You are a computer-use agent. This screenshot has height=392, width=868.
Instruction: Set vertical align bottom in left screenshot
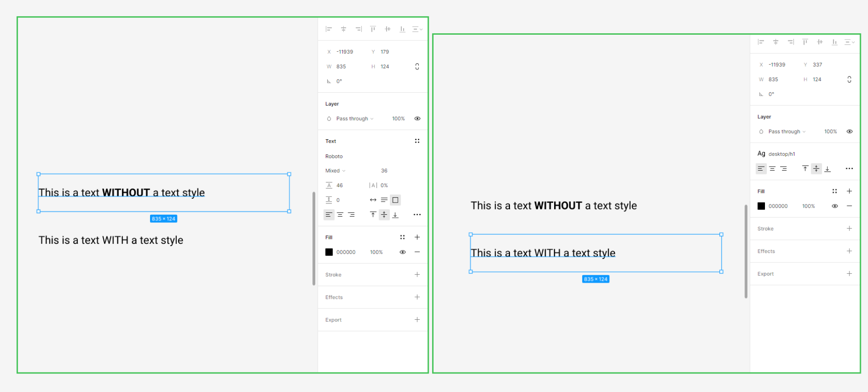pyautogui.click(x=396, y=215)
